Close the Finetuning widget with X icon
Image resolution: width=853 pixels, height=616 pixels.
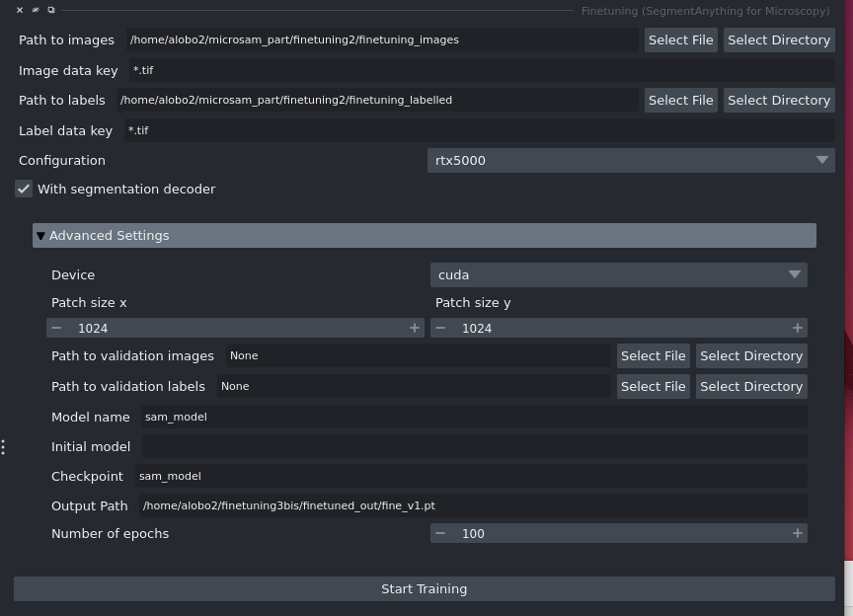point(20,9)
